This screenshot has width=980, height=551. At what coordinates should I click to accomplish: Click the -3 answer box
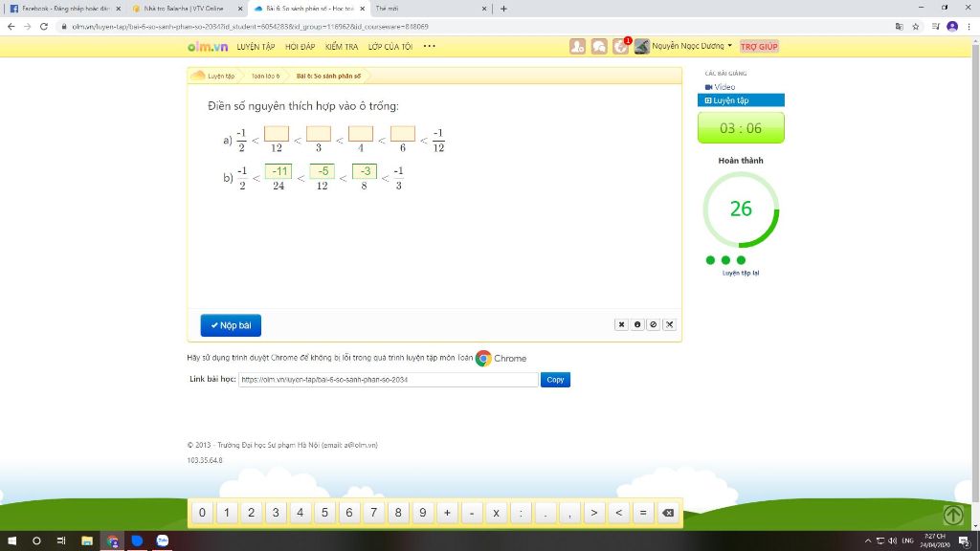point(365,171)
